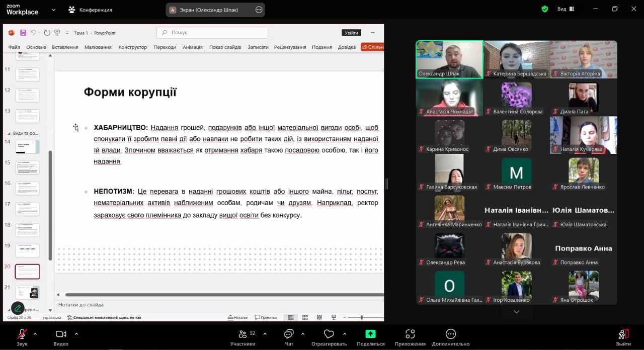Unmute microphone with Звук button
644x350 pixels.
pos(22,337)
